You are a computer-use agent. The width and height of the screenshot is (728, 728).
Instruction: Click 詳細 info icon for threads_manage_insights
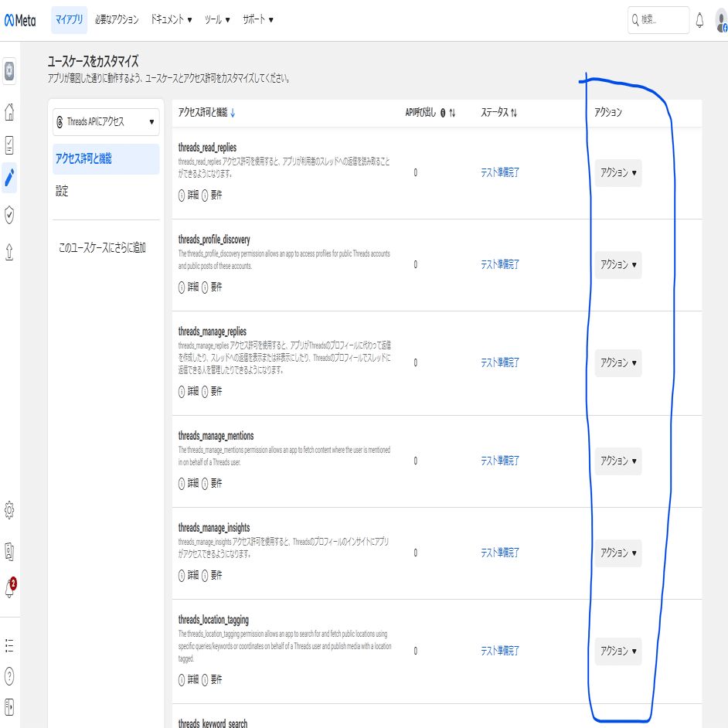point(182,575)
